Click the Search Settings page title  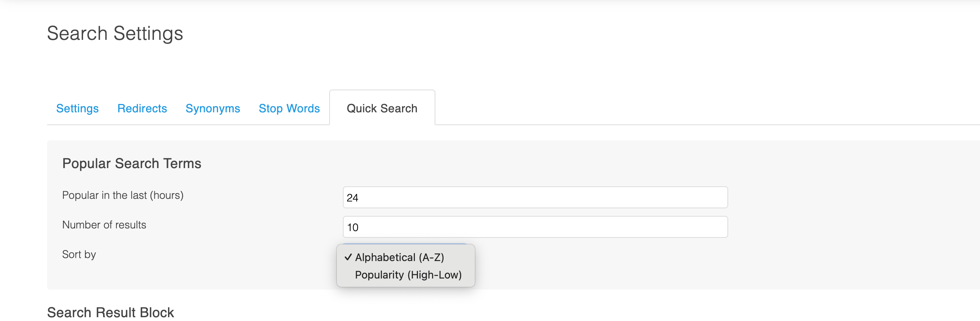(x=115, y=33)
